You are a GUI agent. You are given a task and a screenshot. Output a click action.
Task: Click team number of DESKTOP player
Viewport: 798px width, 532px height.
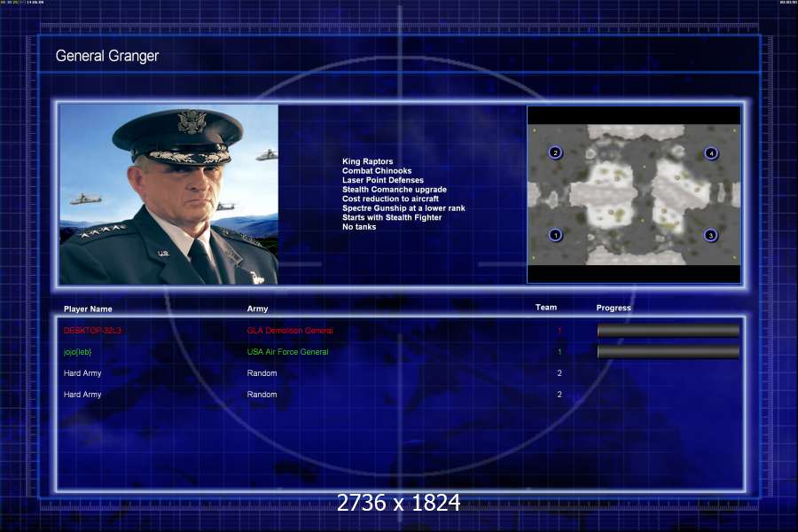(559, 331)
